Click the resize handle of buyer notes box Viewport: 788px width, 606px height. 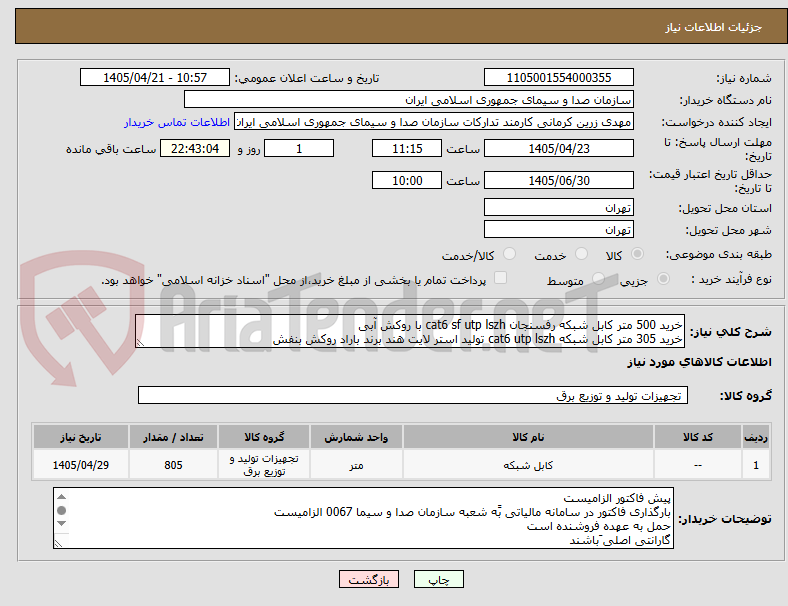(x=58, y=543)
